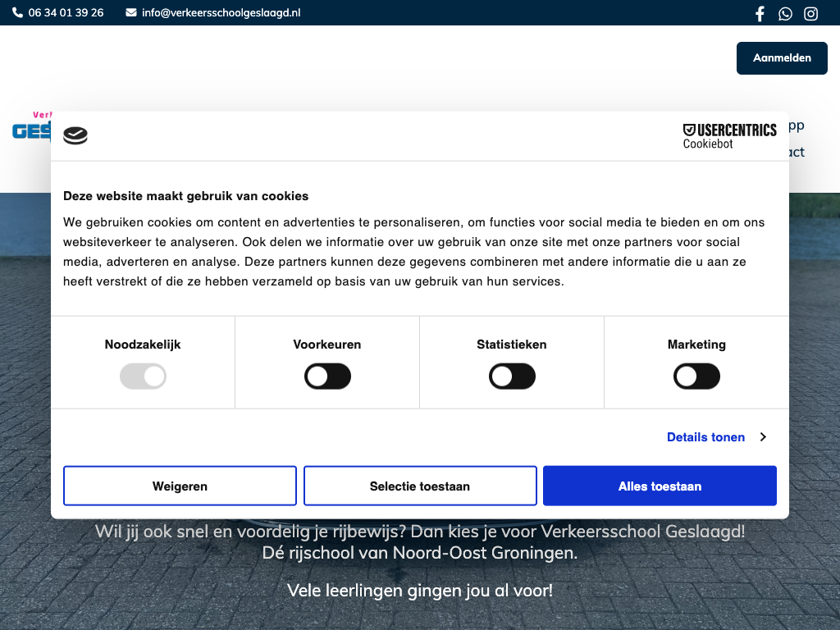Image resolution: width=840 pixels, height=630 pixels.
Task: Open the Usercentrics Cookiebot logo
Action: pyautogui.click(x=729, y=136)
